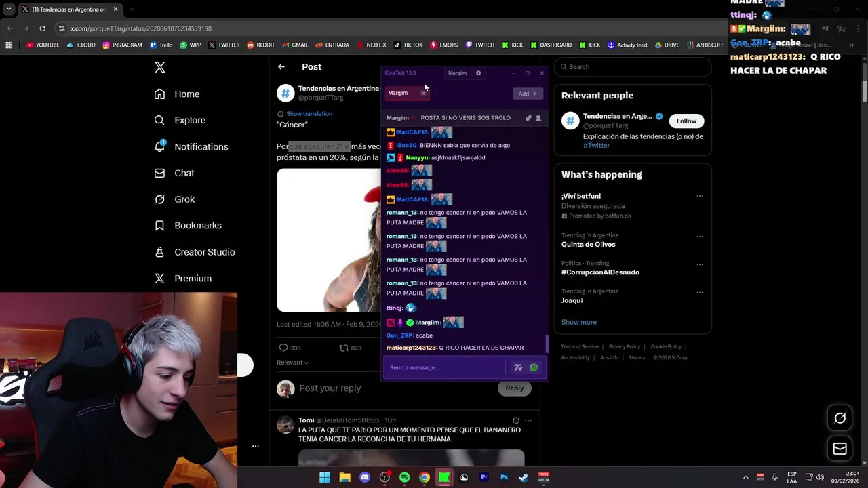Open the Trello bookmark
The image size is (868, 488).
(x=161, y=45)
